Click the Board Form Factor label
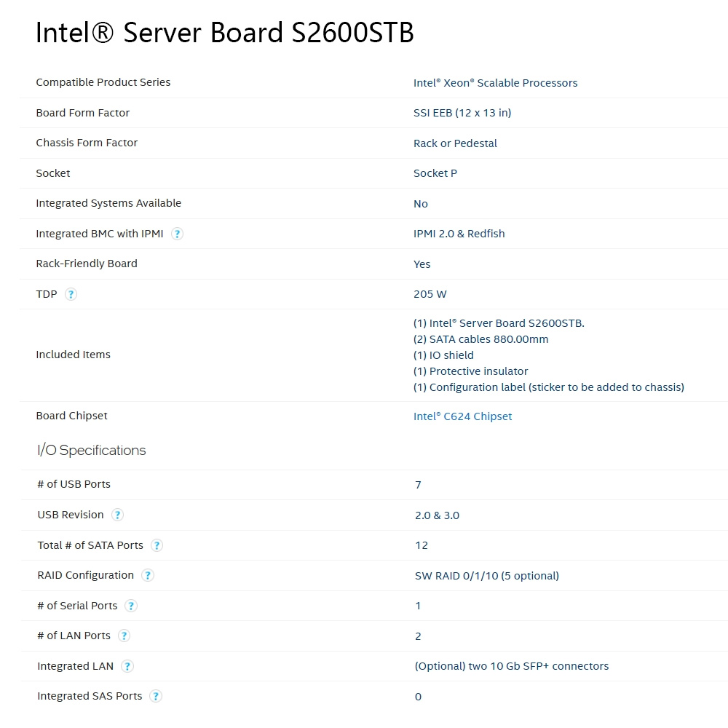The width and height of the screenshot is (728, 728). click(x=83, y=113)
